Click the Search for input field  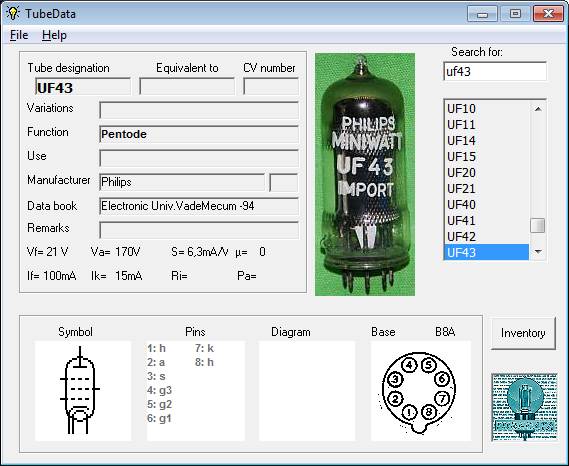pos(495,71)
